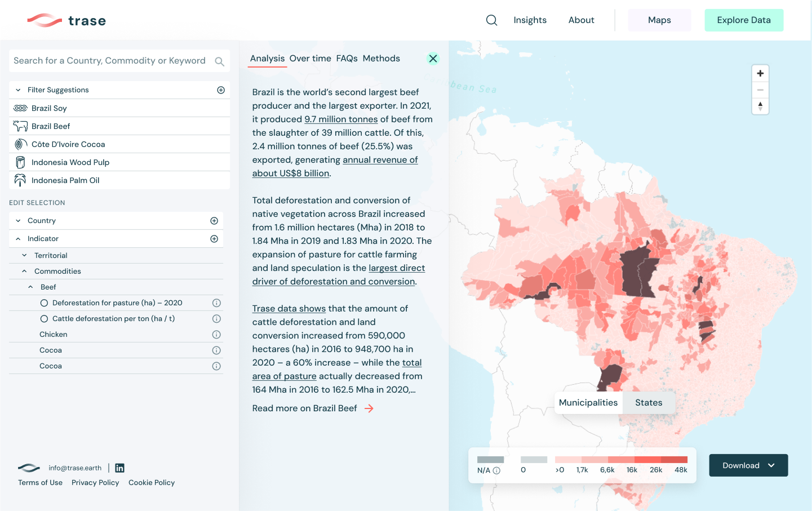
Task: Follow the largest direct driver link
Action: tap(338, 275)
